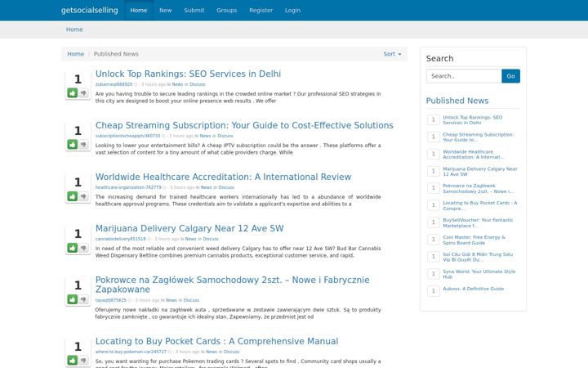Image resolution: width=588 pixels, height=368 pixels.
Task: Click Home in the Published News breadcrumb
Action: point(75,54)
